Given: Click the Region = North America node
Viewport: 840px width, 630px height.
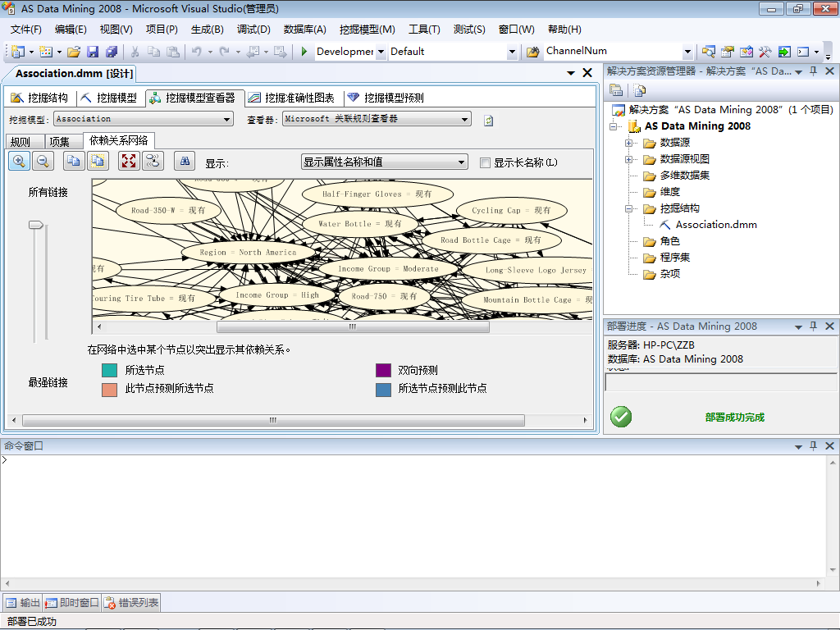Looking at the screenshot, I should pyautogui.click(x=248, y=253).
